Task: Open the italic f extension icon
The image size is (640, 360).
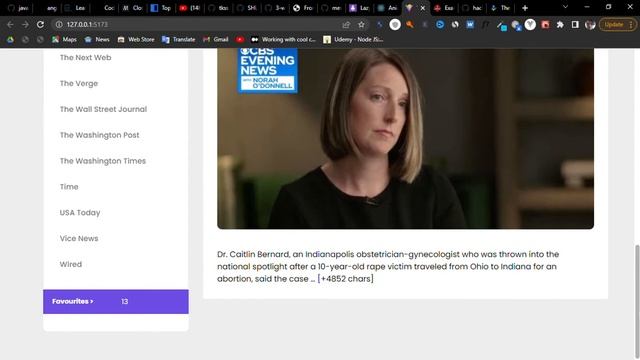Action: [x=485, y=24]
